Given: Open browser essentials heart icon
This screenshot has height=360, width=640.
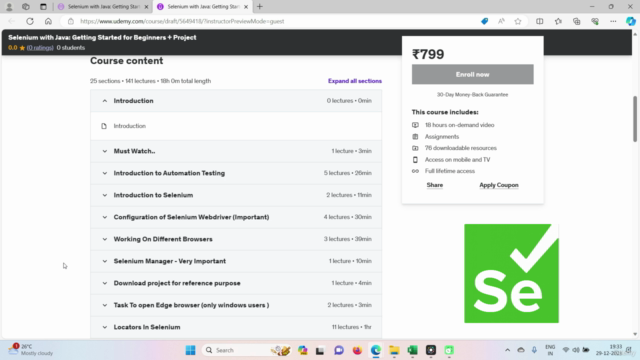Looking at the screenshot, I should pos(595,21).
